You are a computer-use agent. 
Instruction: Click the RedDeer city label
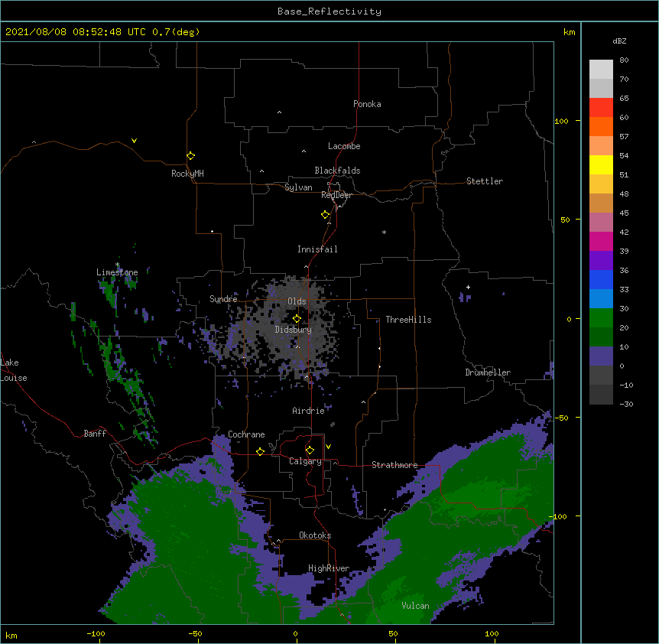click(336, 195)
